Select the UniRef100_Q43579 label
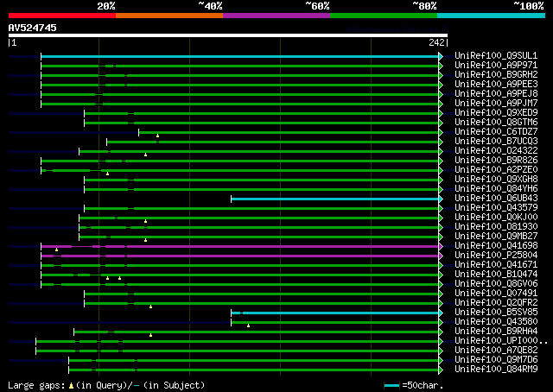This screenshot has height=392, width=553. [x=496, y=208]
